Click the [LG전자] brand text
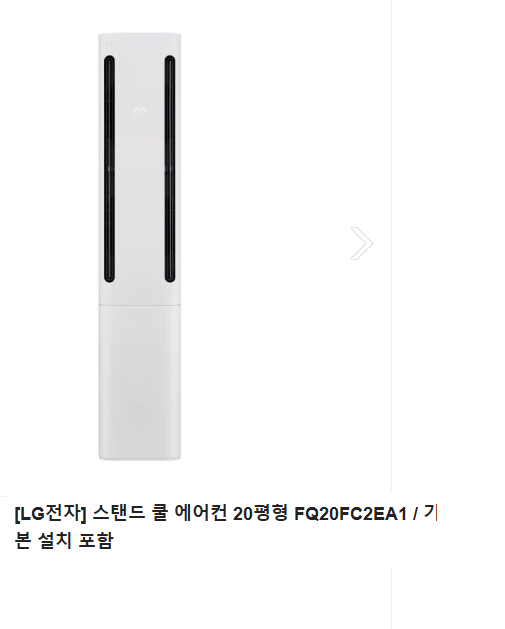The width and height of the screenshot is (505, 629). [51, 513]
